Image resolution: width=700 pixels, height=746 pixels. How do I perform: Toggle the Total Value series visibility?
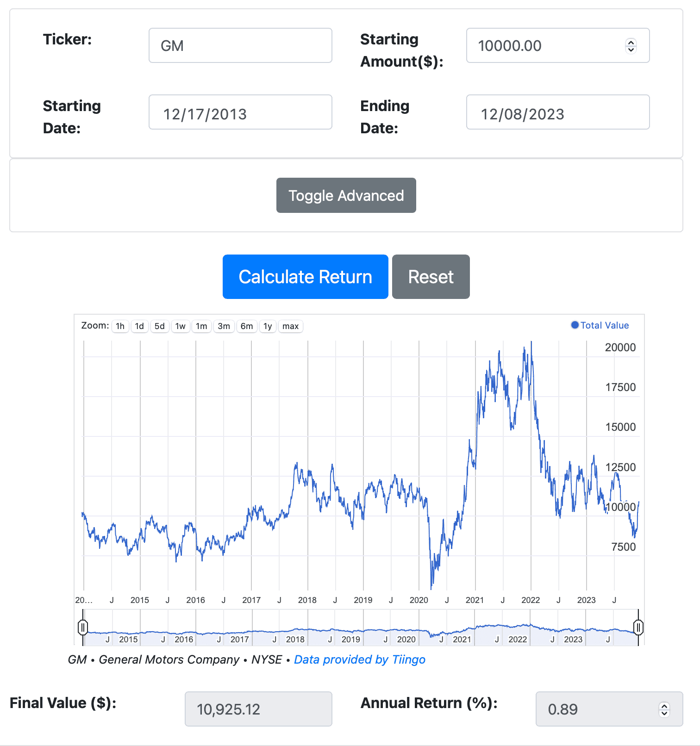[600, 325]
